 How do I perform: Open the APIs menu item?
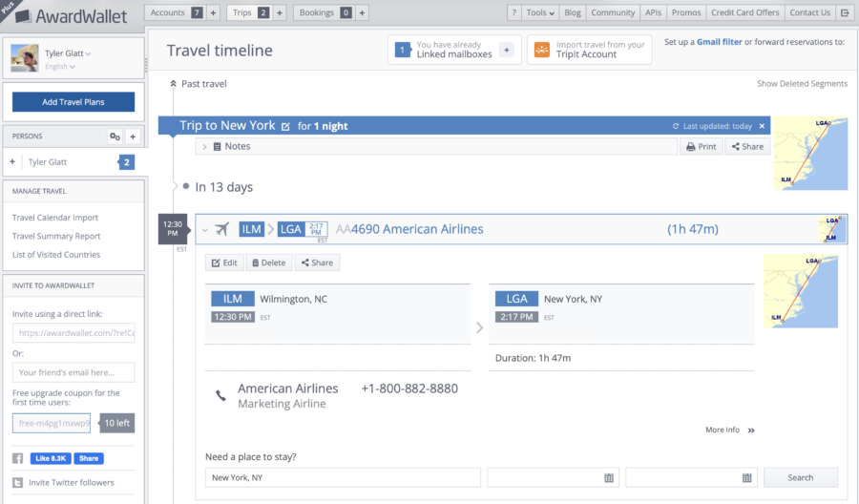coord(653,12)
